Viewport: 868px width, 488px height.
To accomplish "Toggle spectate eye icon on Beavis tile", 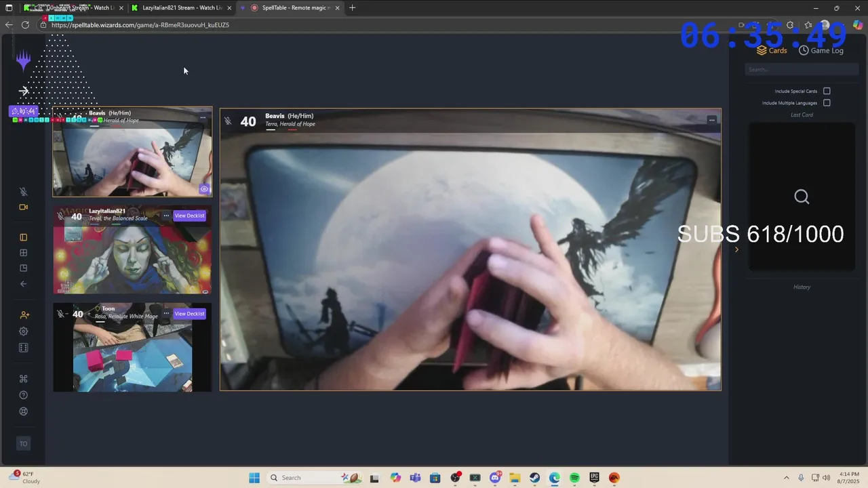I will (x=204, y=189).
